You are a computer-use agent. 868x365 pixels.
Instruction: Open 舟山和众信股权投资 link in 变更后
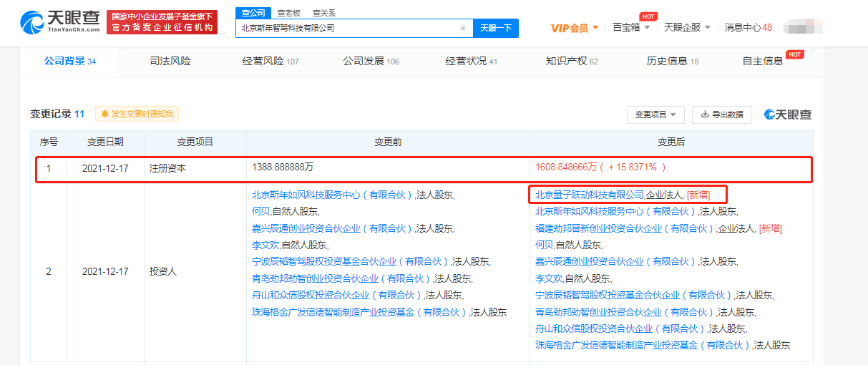[x=620, y=328]
